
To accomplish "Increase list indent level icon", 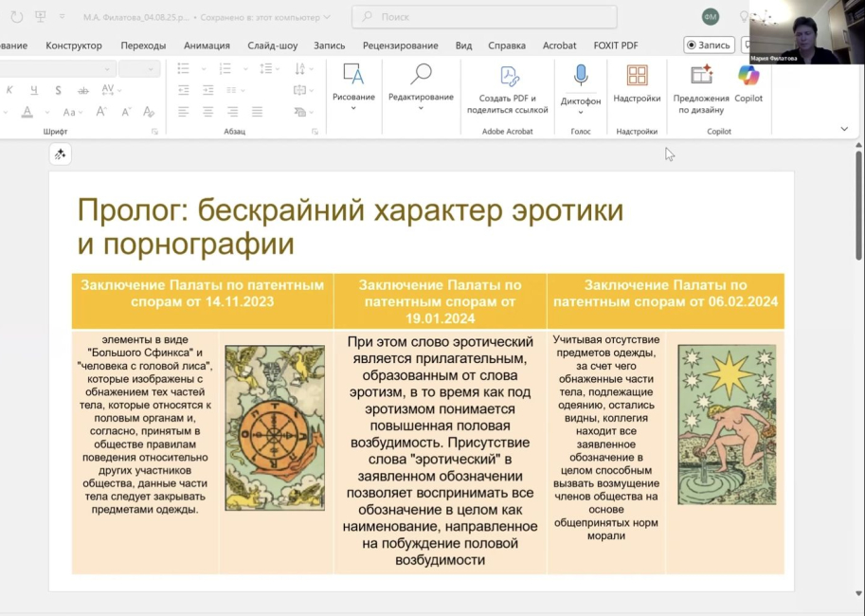I will [x=208, y=90].
